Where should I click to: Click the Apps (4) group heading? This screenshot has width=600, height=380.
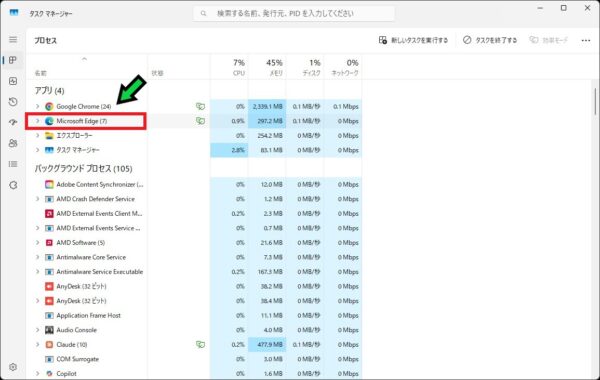49,91
